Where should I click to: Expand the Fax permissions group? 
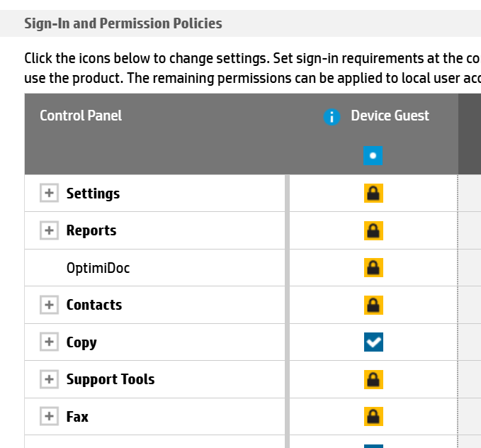49,416
